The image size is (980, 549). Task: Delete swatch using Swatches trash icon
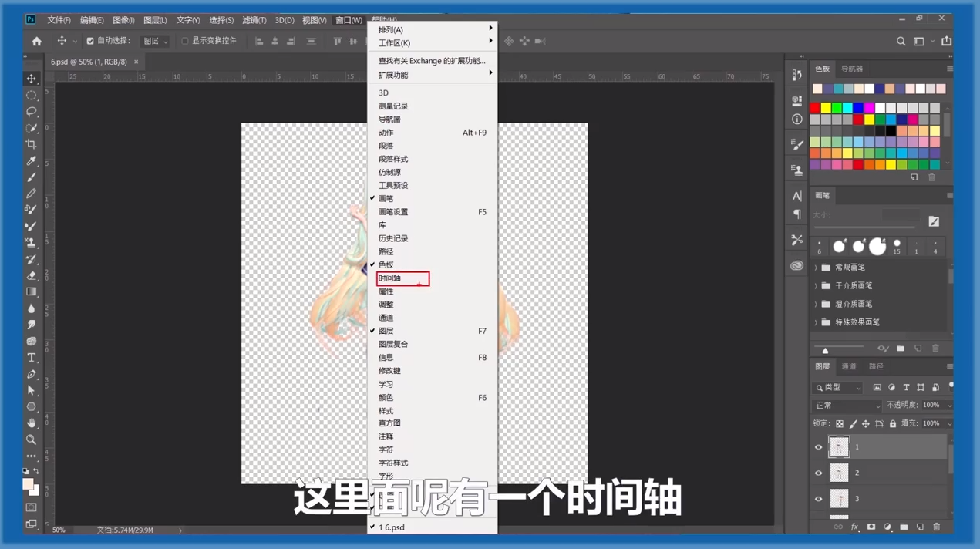pyautogui.click(x=931, y=177)
